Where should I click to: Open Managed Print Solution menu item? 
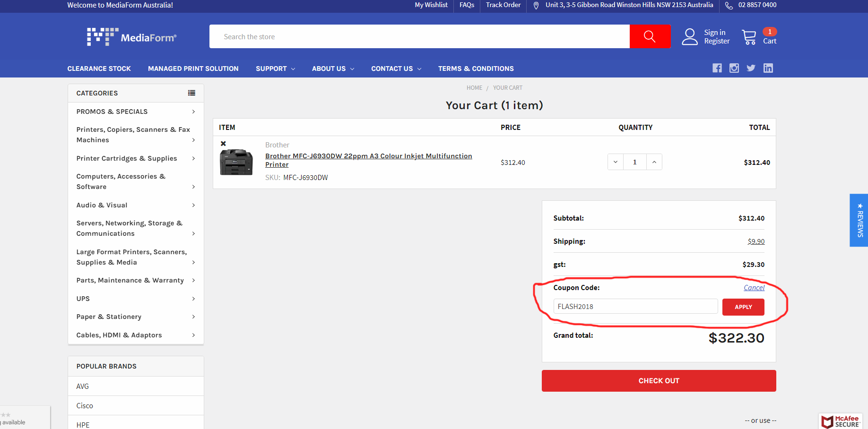(193, 69)
